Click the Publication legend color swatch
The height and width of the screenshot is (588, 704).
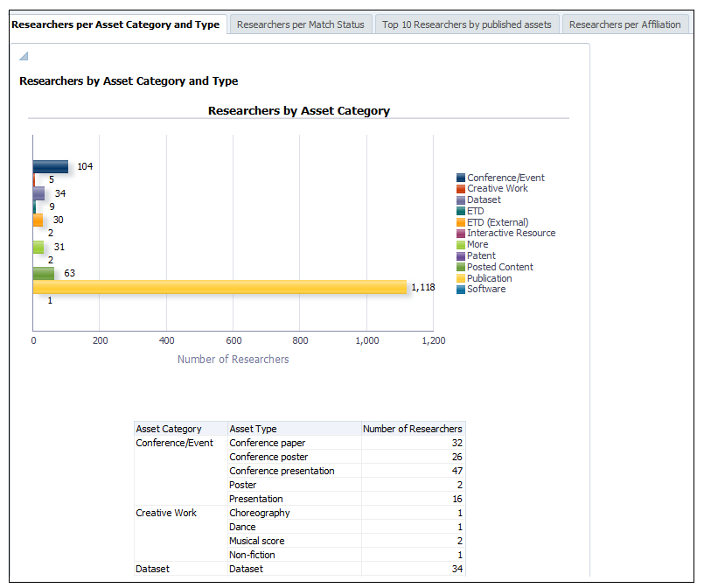461,278
